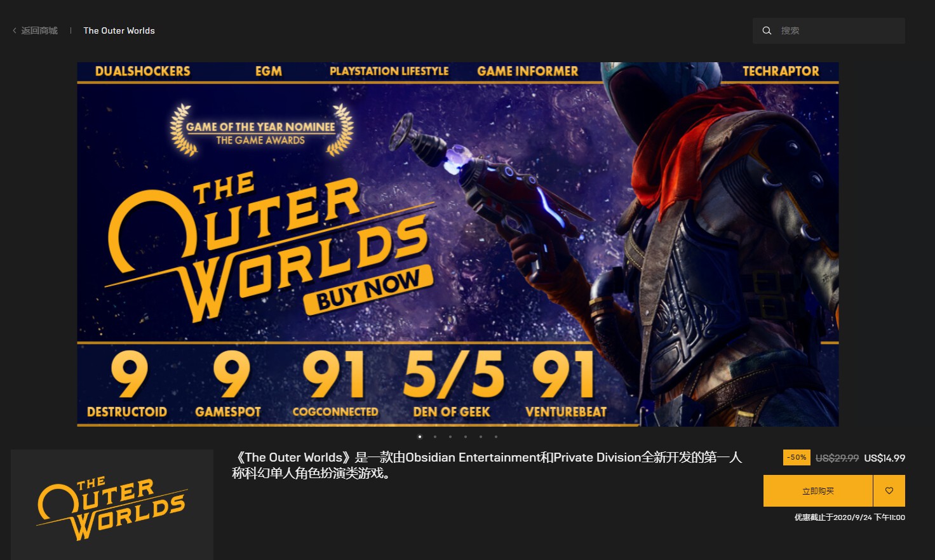The image size is (935, 560).
Task: Focus the 搜索 search input field
Action: pyautogui.click(x=838, y=30)
